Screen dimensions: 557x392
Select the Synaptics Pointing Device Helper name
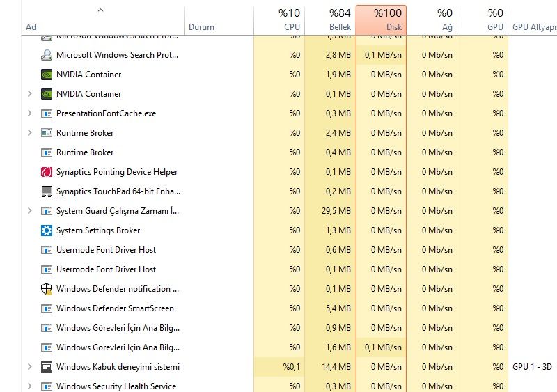[x=117, y=172]
